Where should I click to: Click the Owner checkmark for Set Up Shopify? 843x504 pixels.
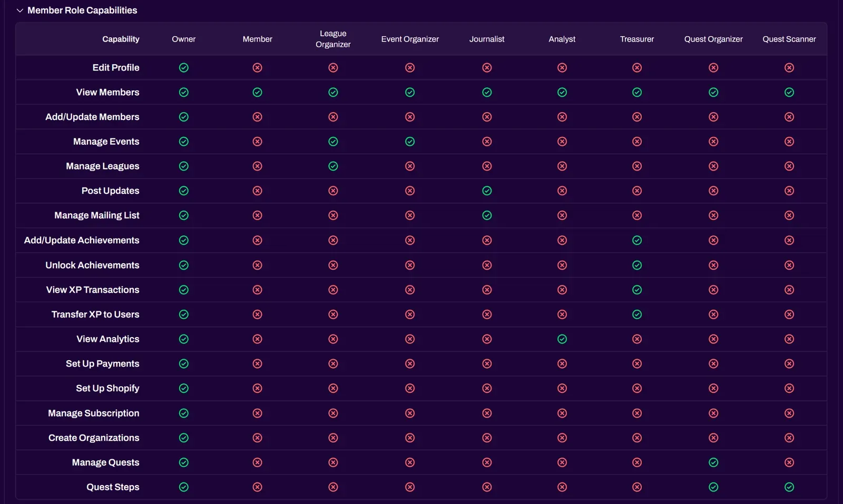[184, 388]
